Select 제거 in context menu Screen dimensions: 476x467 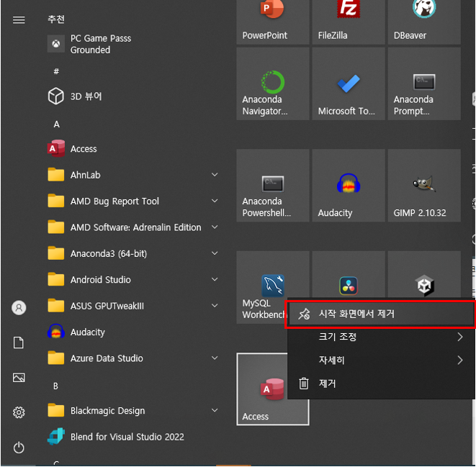[381, 384]
